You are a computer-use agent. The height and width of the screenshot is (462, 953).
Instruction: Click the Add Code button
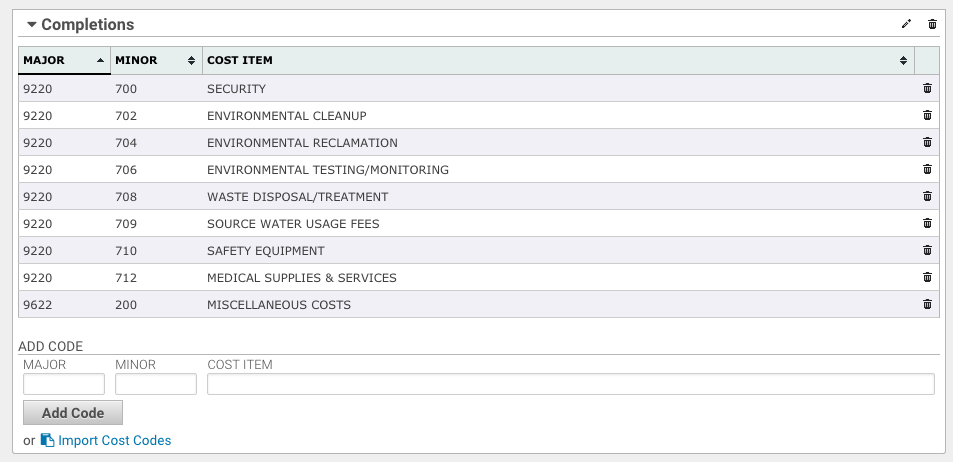click(x=73, y=413)
